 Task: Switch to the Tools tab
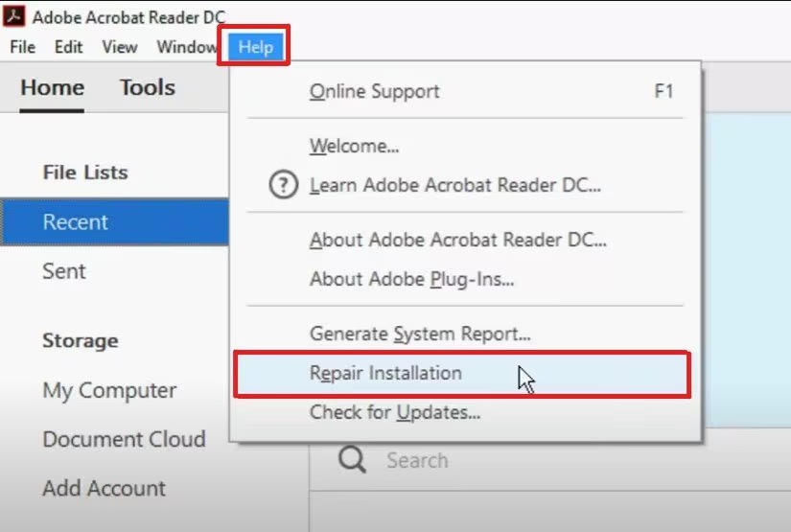coord(148,88)
